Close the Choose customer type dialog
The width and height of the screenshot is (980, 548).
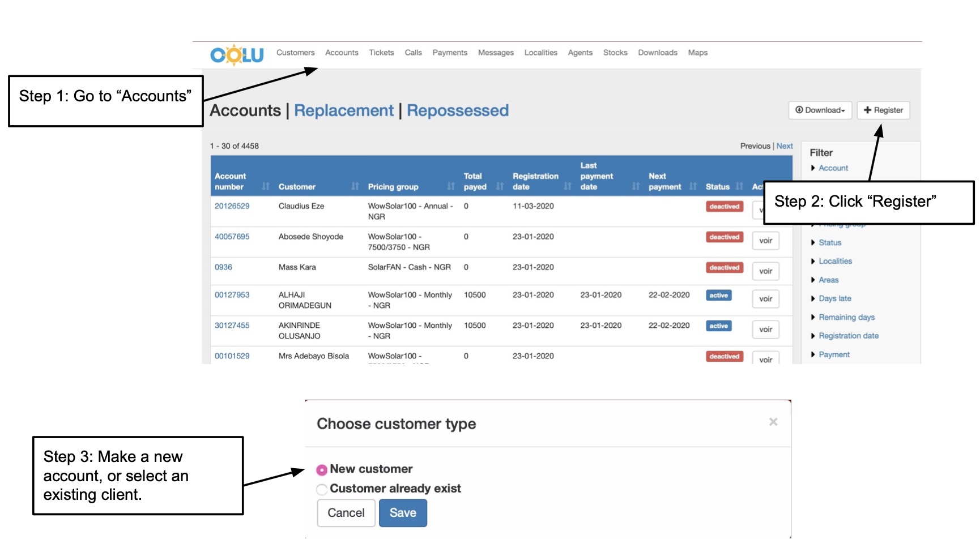(773, 422)
